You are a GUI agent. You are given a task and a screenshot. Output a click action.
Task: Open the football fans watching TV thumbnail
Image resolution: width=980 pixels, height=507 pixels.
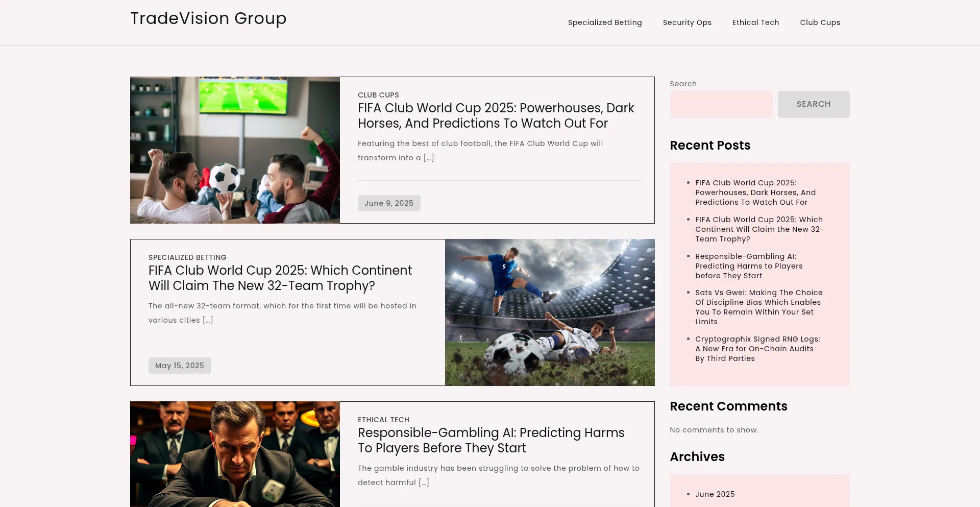point(235,150)
